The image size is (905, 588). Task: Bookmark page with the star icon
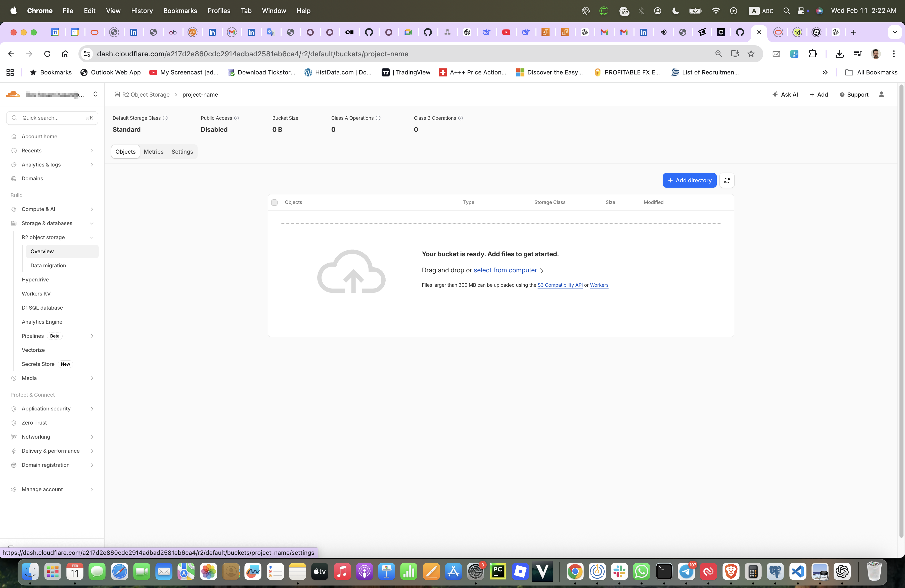[751, 54]
